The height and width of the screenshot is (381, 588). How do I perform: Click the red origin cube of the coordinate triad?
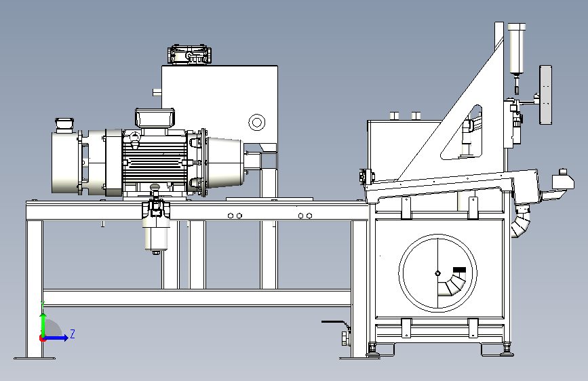[x=42, y=338]
